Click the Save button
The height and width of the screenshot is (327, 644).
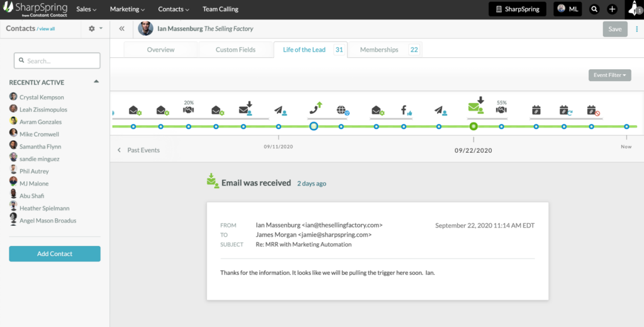click(615, 29)
